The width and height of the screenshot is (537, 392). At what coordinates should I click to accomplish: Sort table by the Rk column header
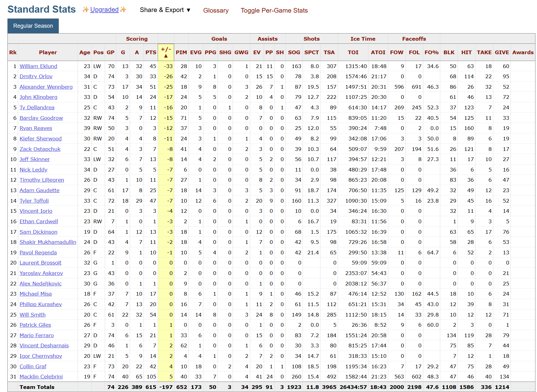tap(13, 52)
